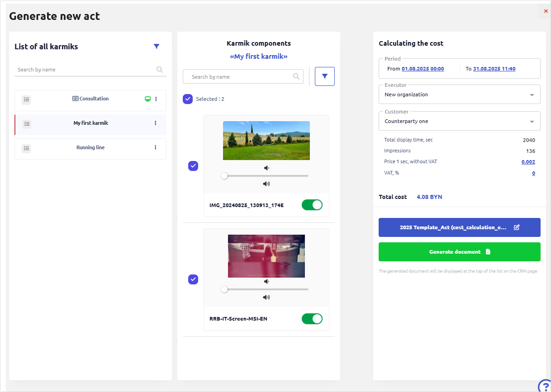Click the filter button in Karmik components
This screenshot has height=392, width=551.
coord(324,76)
